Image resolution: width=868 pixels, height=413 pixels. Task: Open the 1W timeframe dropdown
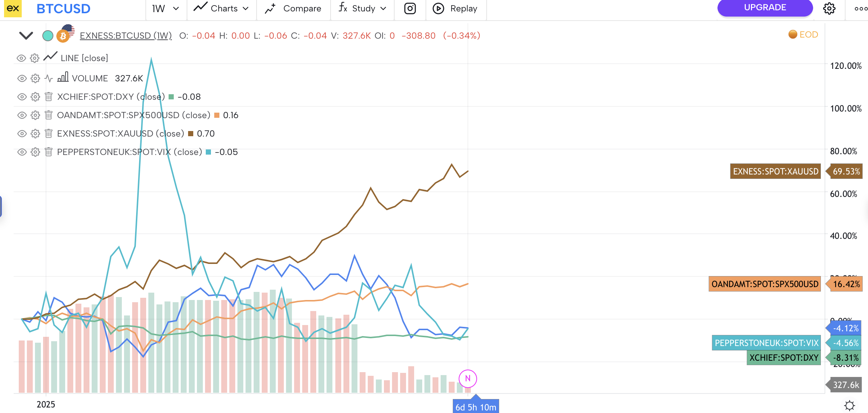pyautogui.click(x=165, y=8)
